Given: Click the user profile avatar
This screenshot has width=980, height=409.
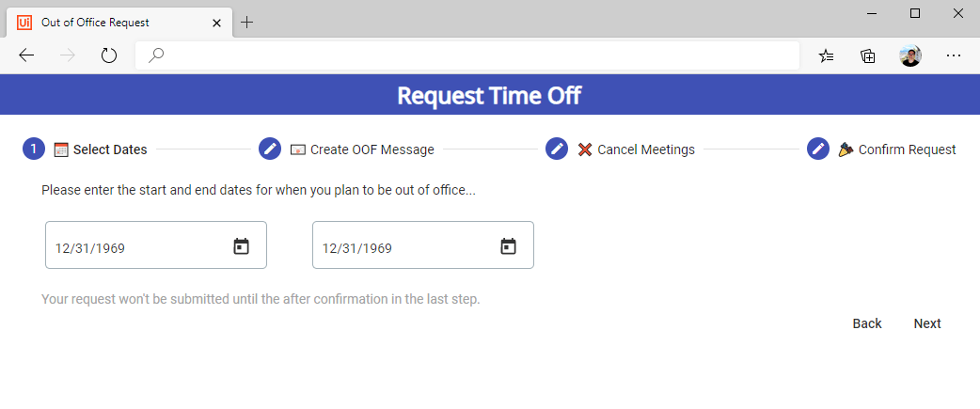Looking at the screenshot, I should coord(910,56).
